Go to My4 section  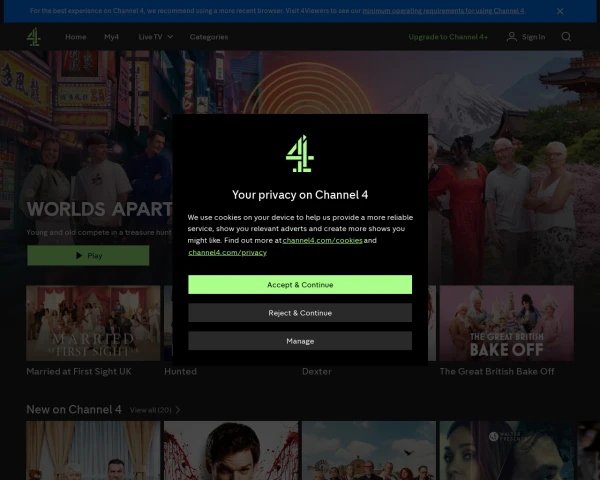[x=111, y=37]
